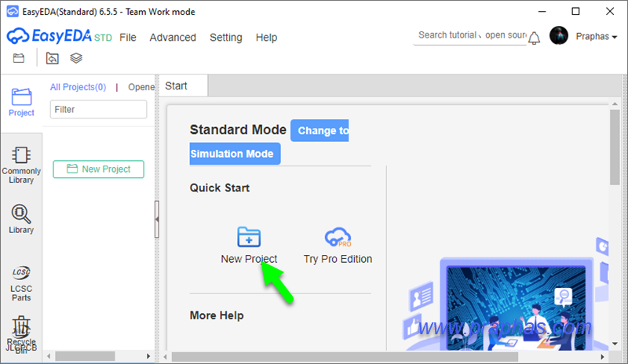
Task: Click the new project folder toolbar icon
Action: pyautogui.click(x=19, y=59)
